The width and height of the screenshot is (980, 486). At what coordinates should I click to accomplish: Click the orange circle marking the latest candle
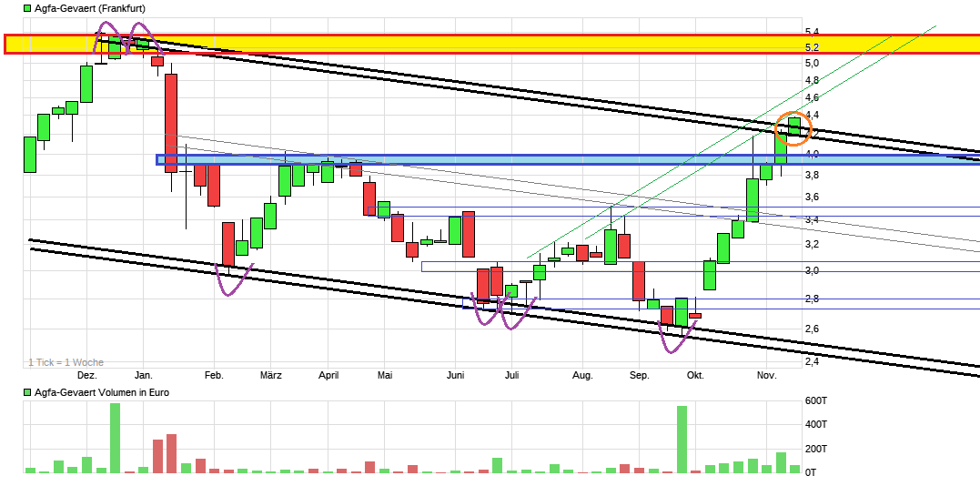click(793, 128)
